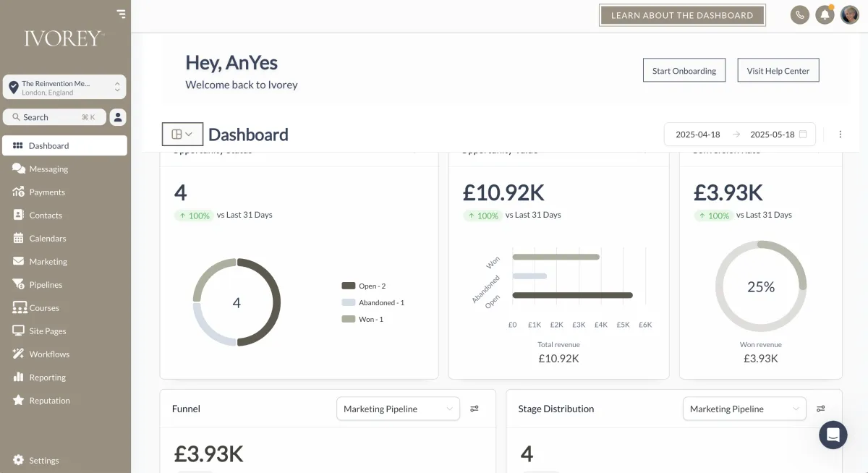Open the Stage Distribution pipeline dropdown
This screenshot has height=473, width=868.
pos(745,409)
